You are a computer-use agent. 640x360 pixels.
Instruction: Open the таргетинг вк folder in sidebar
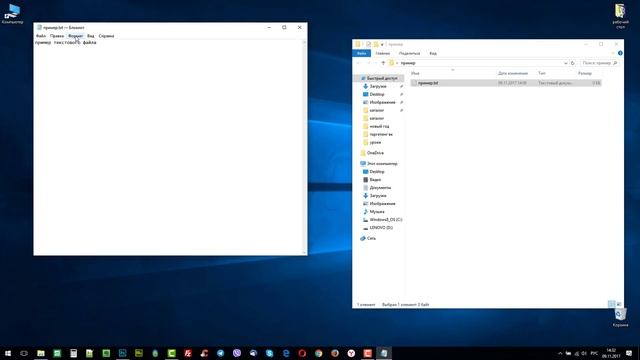click(x=380, y=134)
